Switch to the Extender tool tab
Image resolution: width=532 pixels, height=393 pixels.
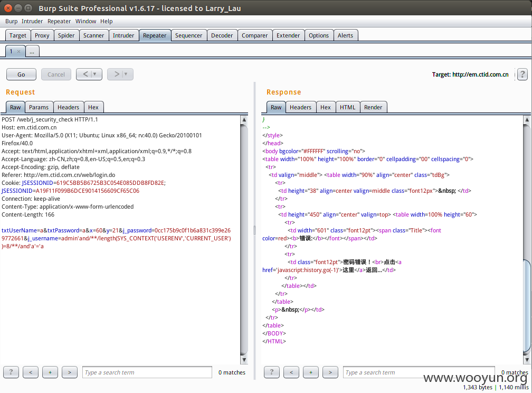pyautogui.click(x=288, y=35)
